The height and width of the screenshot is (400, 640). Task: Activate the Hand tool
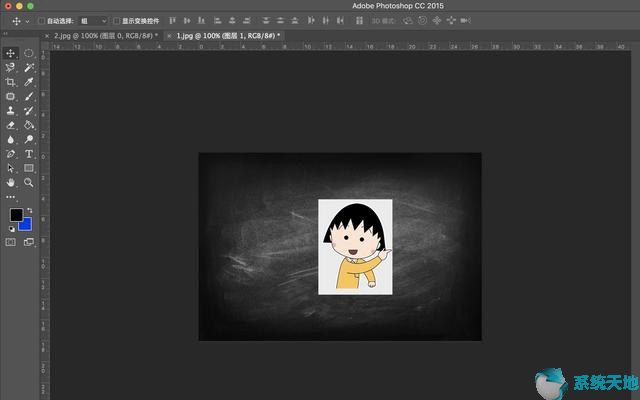(11, 182)
